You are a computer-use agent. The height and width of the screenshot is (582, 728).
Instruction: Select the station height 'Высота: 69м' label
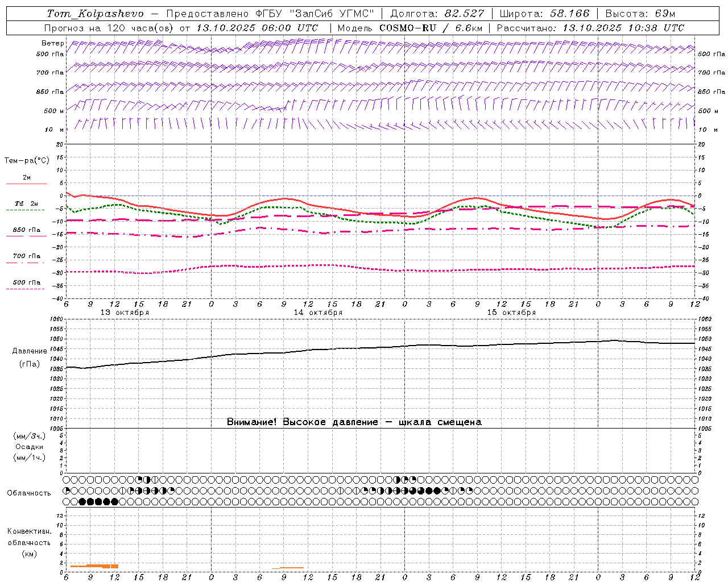(x=640, y=14)
